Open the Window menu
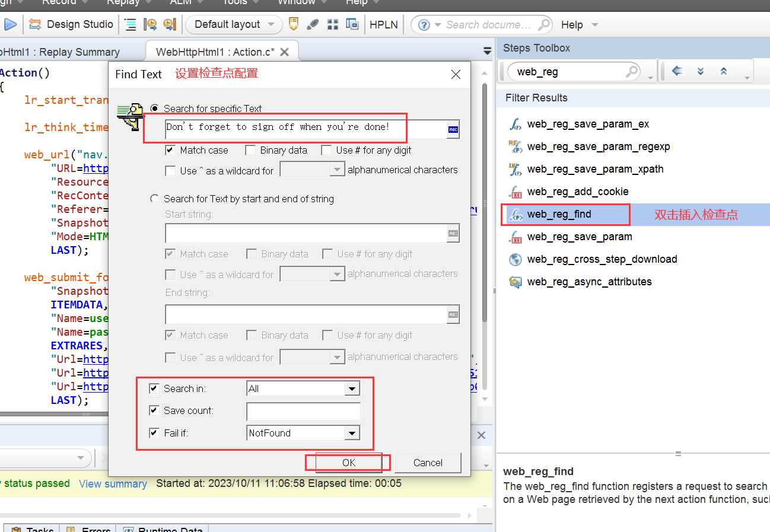The height and width of the screenshot is (532, 770). (297, 2)
